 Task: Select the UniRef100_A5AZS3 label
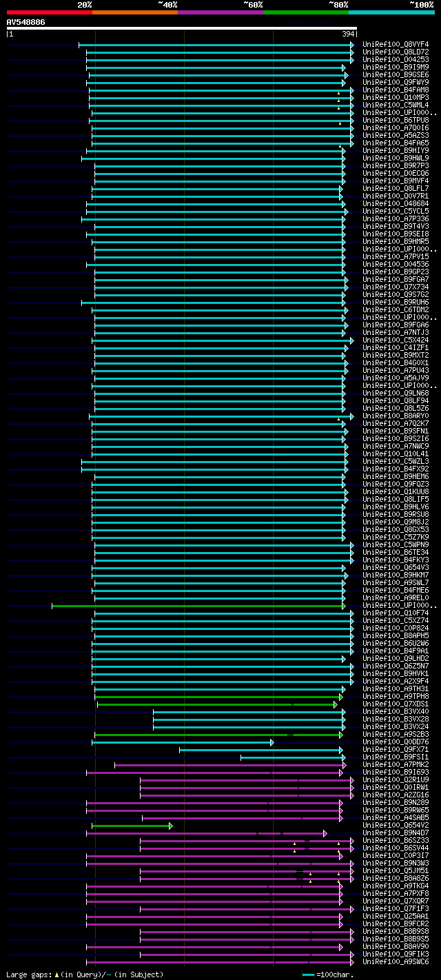[396, 135]
